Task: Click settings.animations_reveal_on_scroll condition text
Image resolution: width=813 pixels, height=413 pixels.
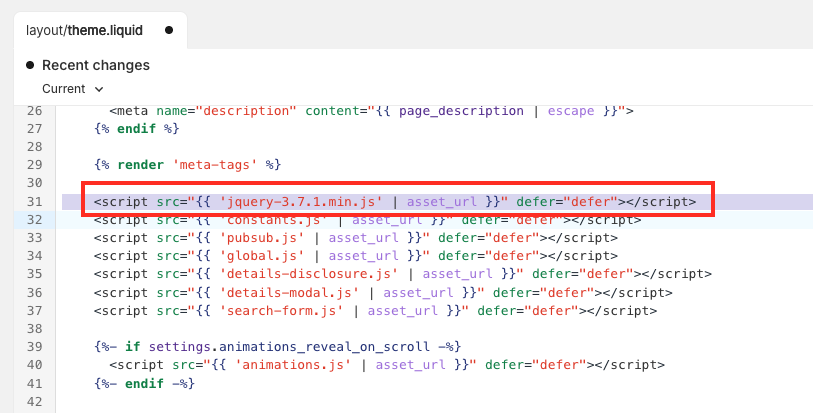Action: (289, 346)
